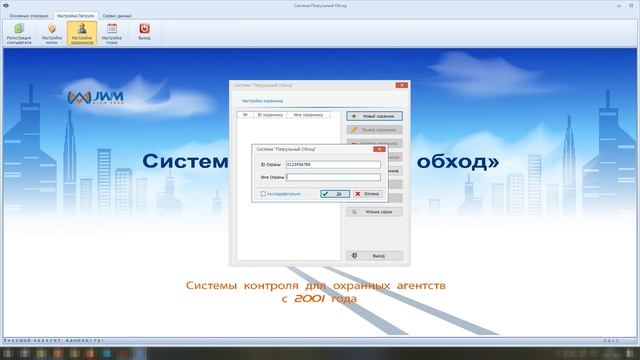This screenshot has width=640, height=360.
Task: Click the Регистрация считывателя ribbon icon
Action: [19, 33]
